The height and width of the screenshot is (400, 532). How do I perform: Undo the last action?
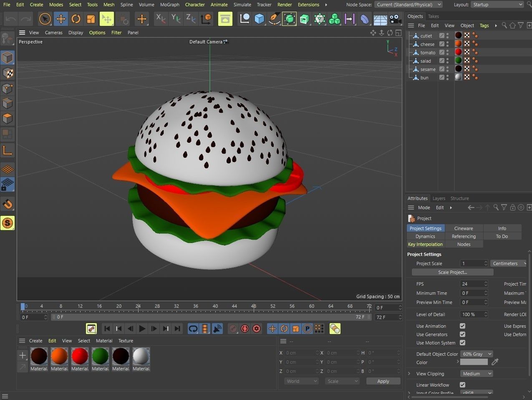(x=11, y=19)
